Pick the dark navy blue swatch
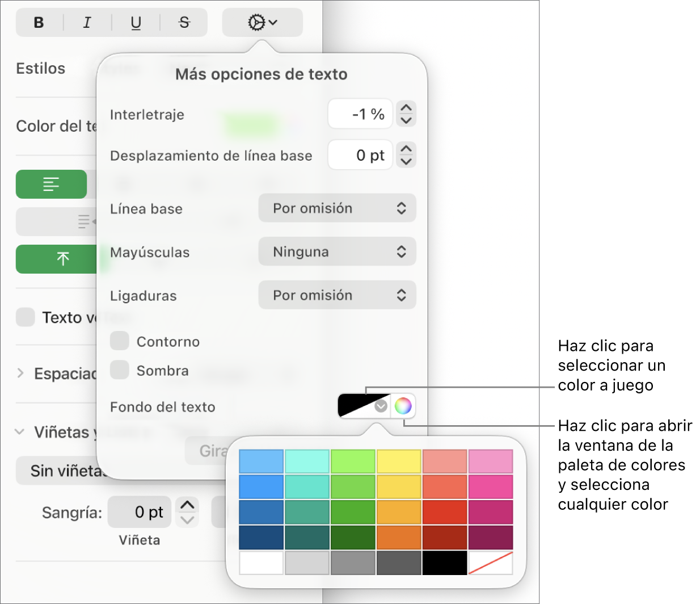 coord(261,537)
